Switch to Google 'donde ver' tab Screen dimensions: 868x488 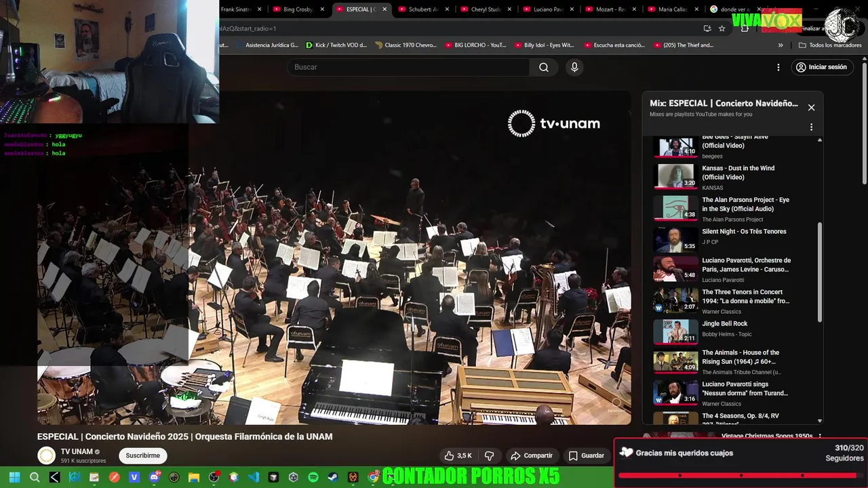tap(736, 9)
